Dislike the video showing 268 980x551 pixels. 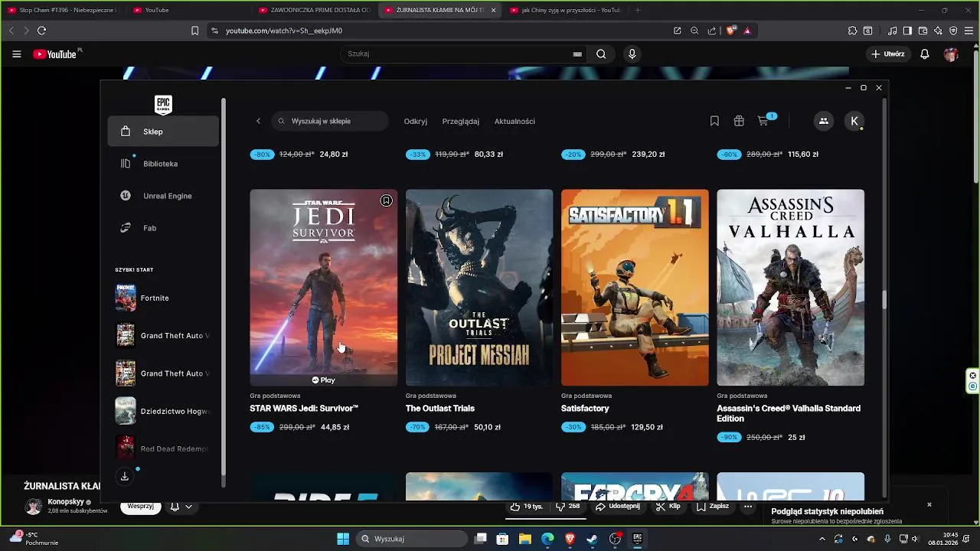coord(567,507)
